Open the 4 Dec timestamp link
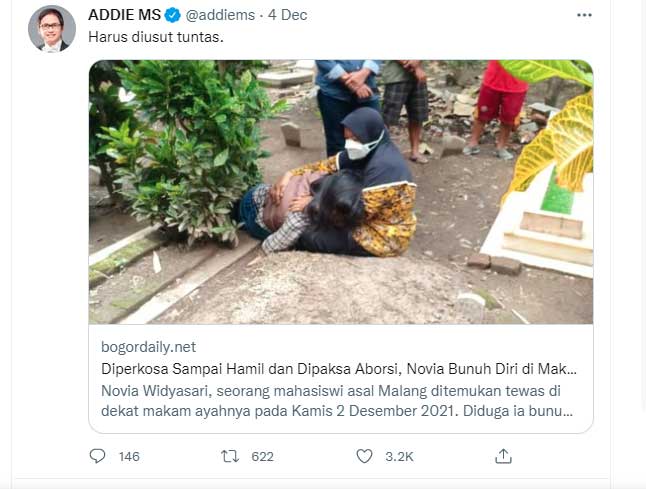 click(x=288, y=15)
